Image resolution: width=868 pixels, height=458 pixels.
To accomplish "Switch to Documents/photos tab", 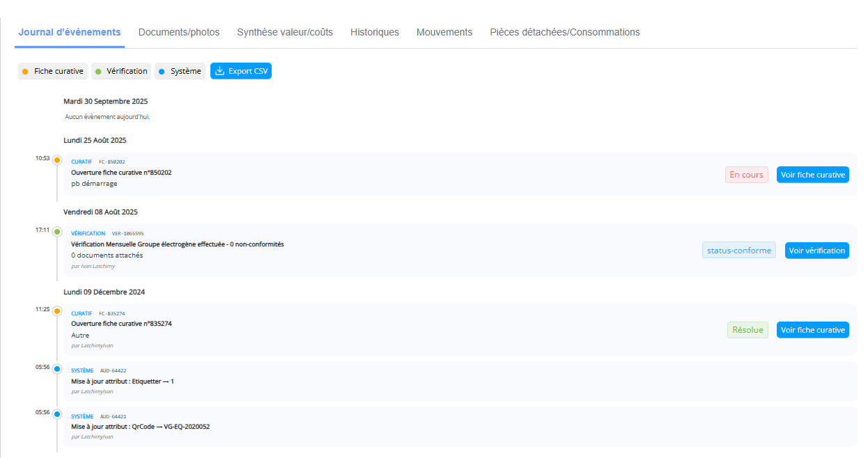I will point(179,32).
